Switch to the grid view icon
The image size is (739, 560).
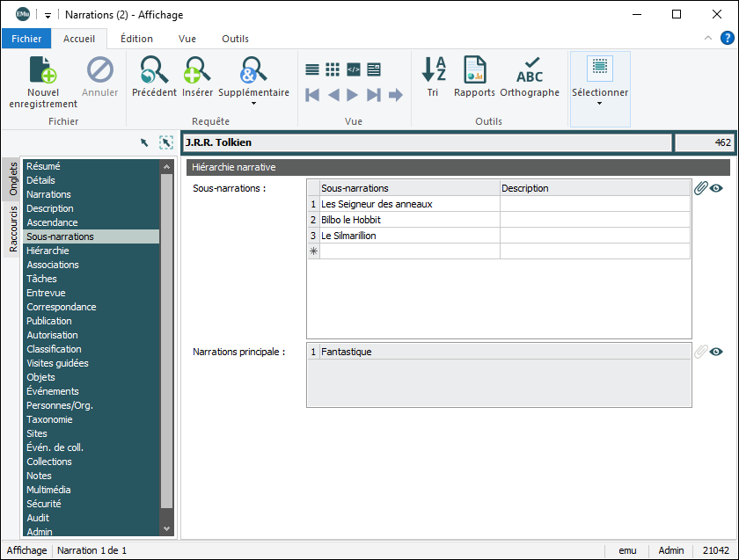(333, 69)
